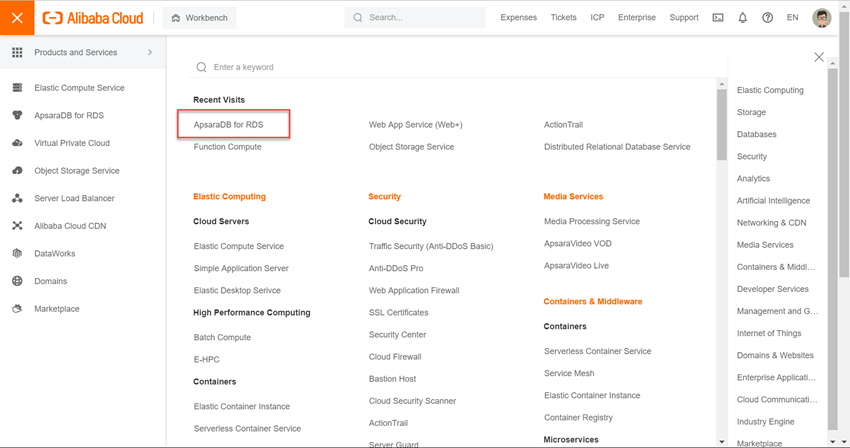Image resolution: width=850 pixels, height=448 pixels.
Task: Click category list scroll up arrow
Action: pos(833,63)
